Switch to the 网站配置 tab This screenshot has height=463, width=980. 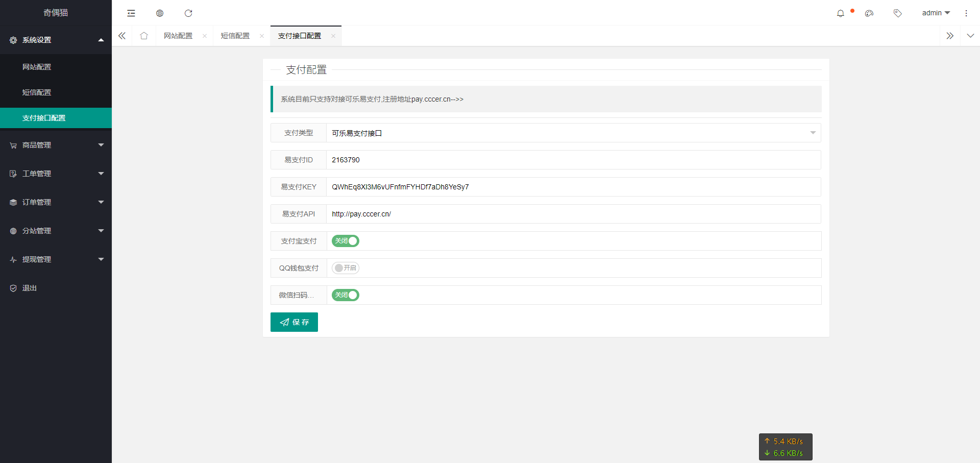click(x=178, y=36)
